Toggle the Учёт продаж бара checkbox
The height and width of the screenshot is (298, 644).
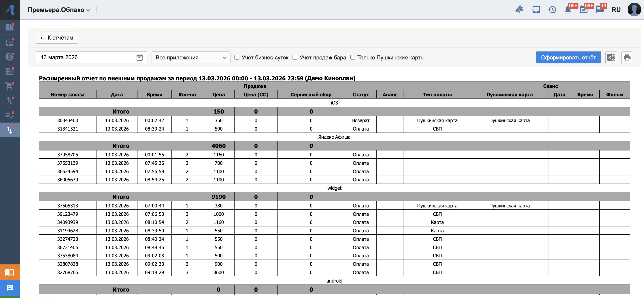click(x=295, y=57)
